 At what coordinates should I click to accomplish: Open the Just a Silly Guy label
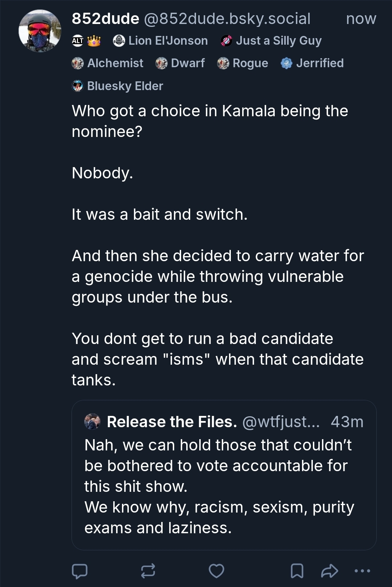pos(271,41)
